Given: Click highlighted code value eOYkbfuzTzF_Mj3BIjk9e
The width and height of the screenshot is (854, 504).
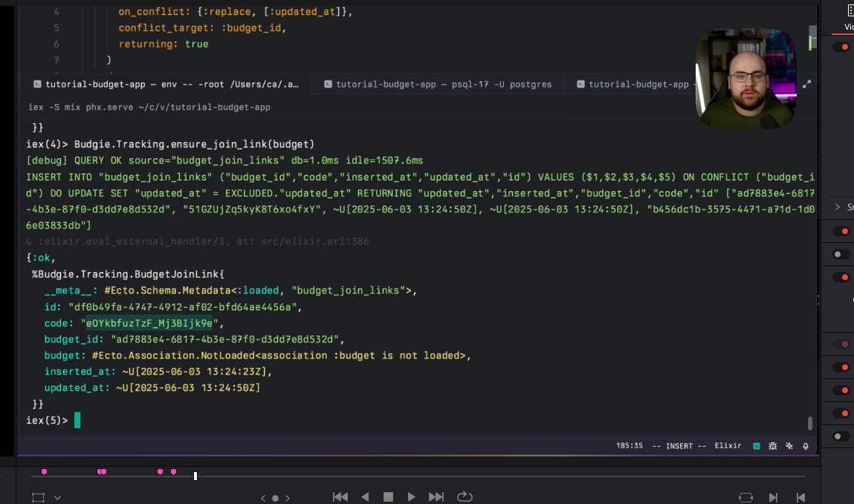Looking at the screenshot, I should pyautogui.click(x=149, y=323).
